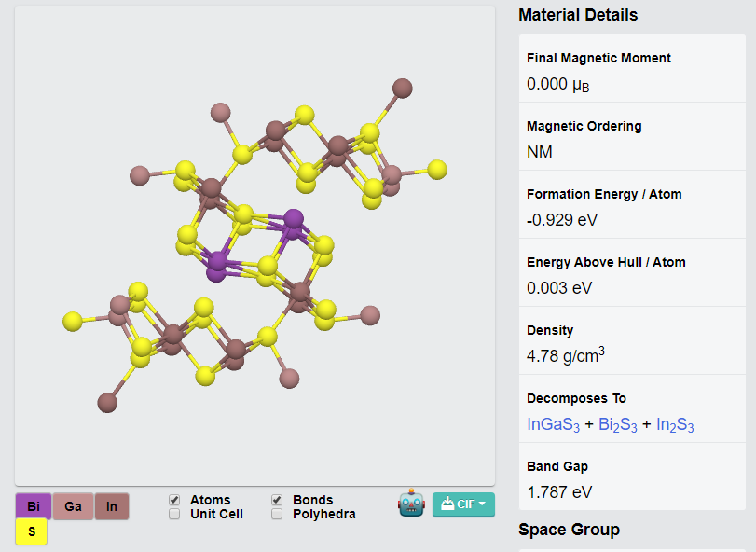
Task: Select the Ga element swatch
Action: click(73, 505)
